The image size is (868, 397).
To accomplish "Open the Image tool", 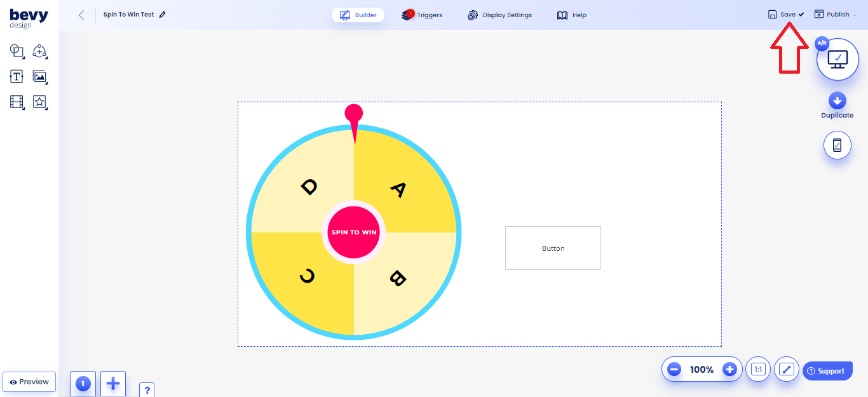I will [39, 76].
